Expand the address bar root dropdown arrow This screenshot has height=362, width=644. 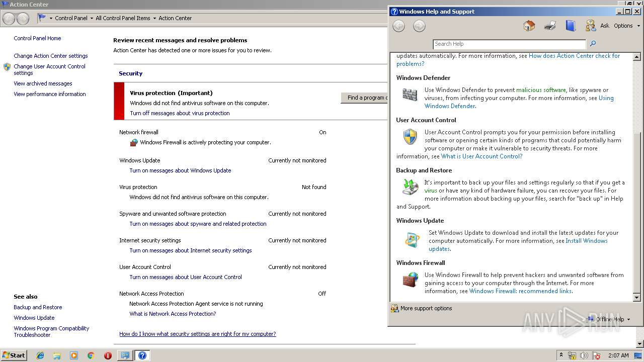coord(51,18)
